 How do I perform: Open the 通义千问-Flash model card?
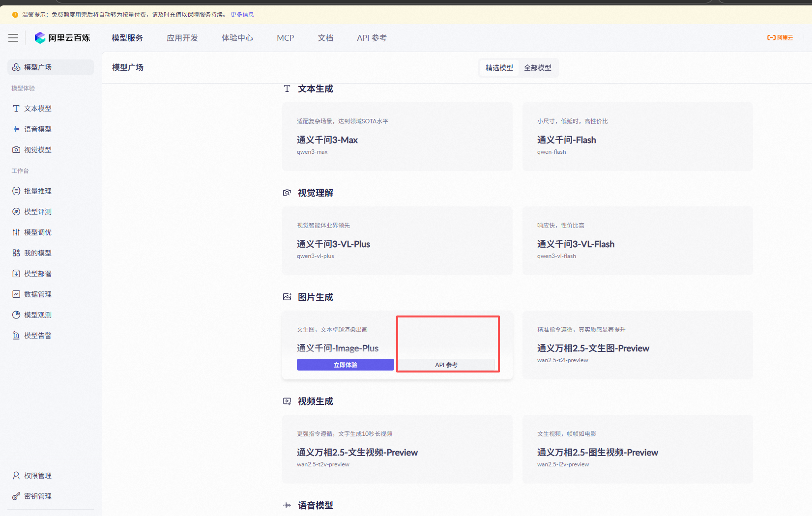(x=638, y=137)
